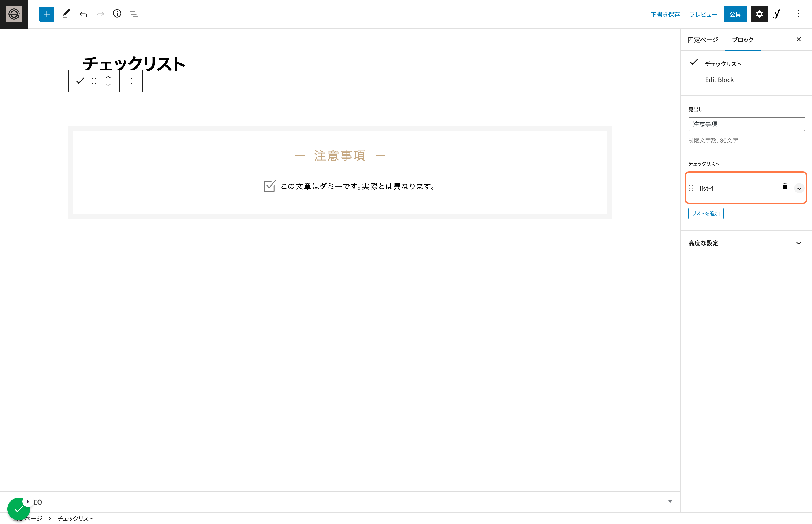
Task: Open the プレビュー preview link
Action: [703, 14]
